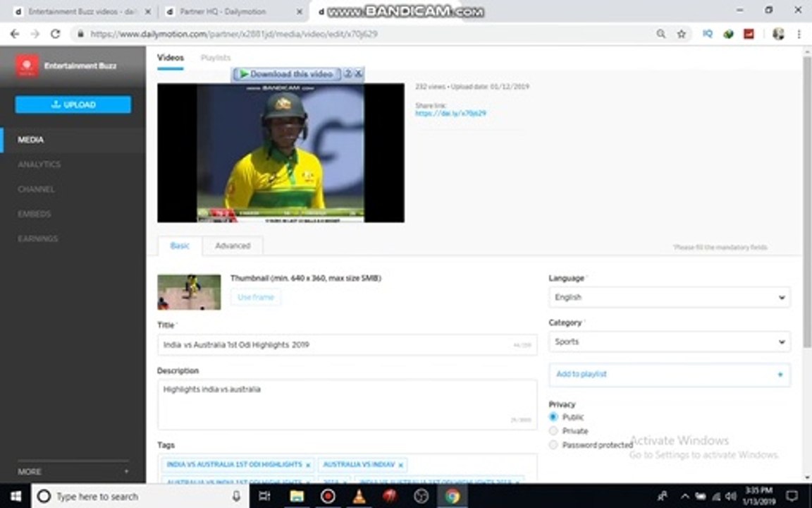Click the volume icon in system tray
This screenshot has height=508, width=812.
[731, 497]
